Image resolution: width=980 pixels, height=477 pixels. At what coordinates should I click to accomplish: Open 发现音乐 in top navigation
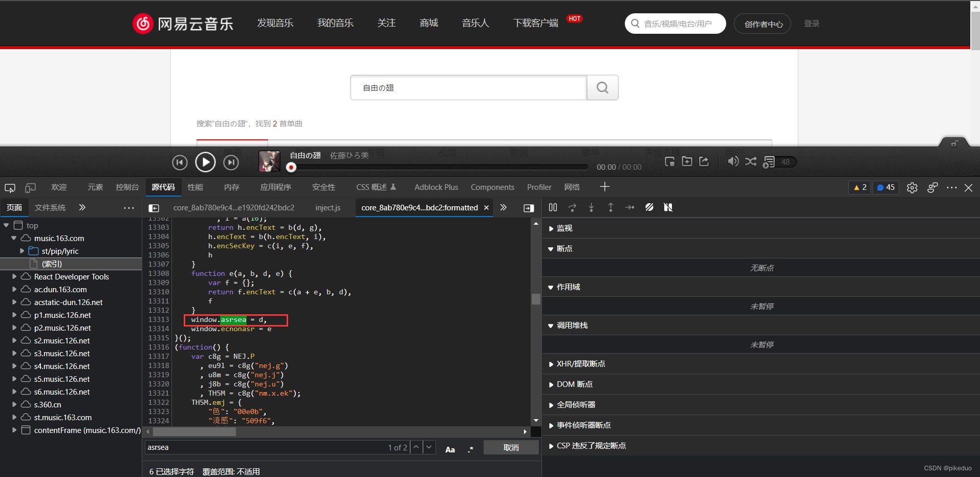(275, 23)
